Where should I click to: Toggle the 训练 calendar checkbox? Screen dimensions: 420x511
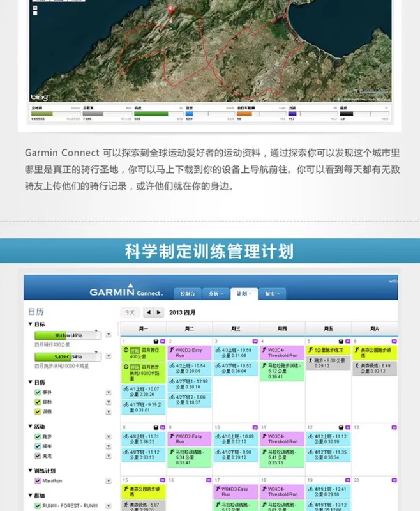tap(38, 411)
